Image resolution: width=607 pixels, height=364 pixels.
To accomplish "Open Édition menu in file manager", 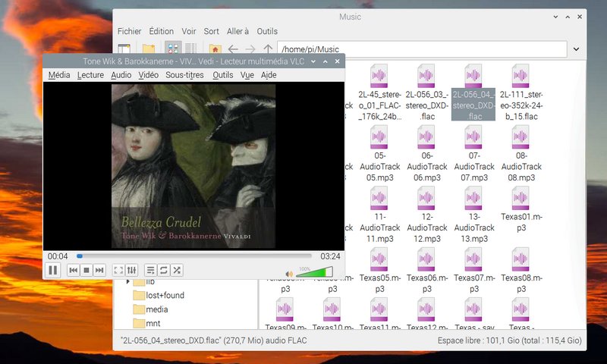I will [x=162, y=31].
